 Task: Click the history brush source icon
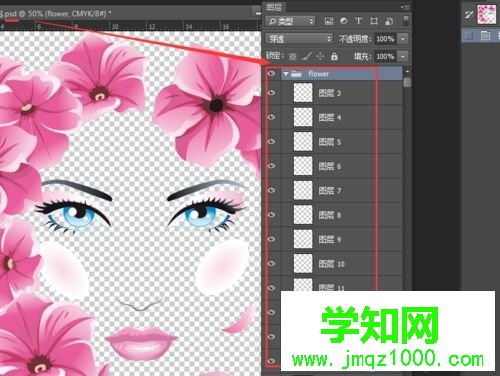click(x=469, y=14)
